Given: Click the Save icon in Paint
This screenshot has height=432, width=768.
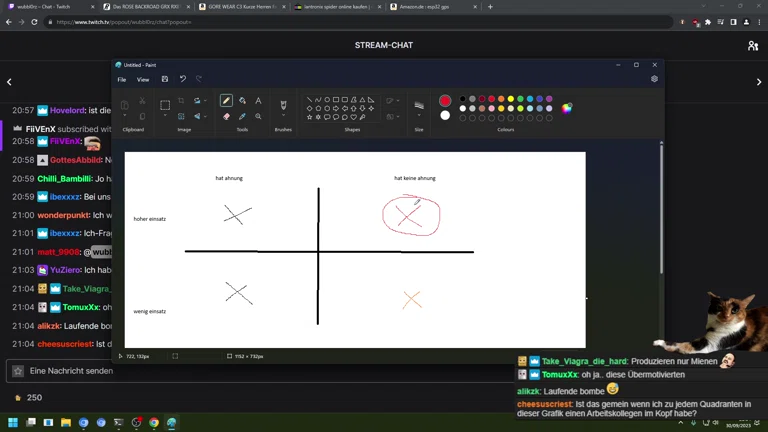Looking at the screenshot, I should (165, 79).
